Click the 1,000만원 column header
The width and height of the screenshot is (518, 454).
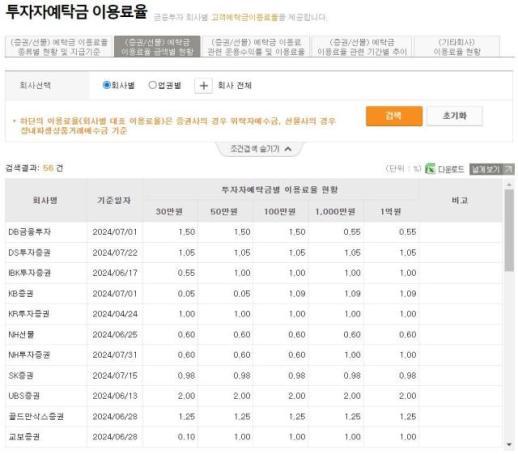[335, 212]
